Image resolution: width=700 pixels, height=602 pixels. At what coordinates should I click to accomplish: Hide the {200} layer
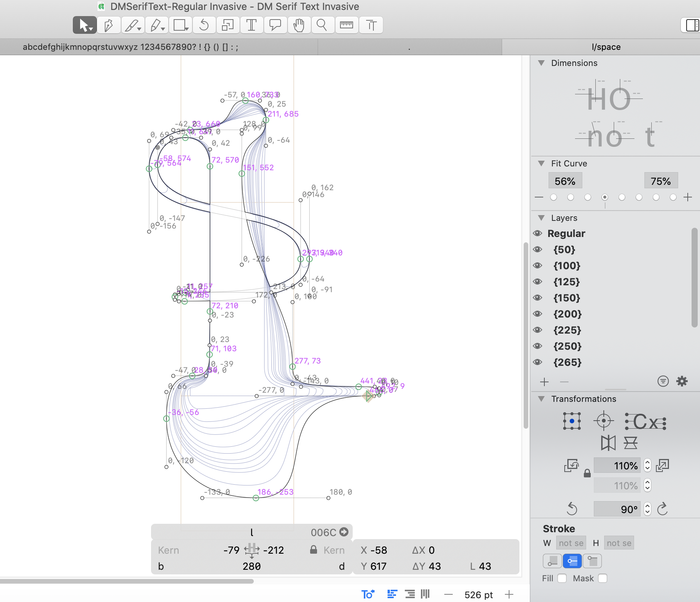coord(537,314)
